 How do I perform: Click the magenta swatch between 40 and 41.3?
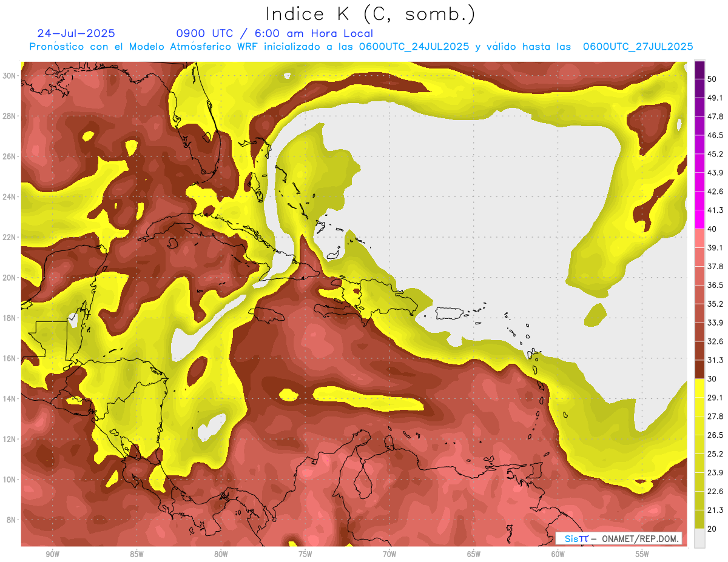[699, 219]
